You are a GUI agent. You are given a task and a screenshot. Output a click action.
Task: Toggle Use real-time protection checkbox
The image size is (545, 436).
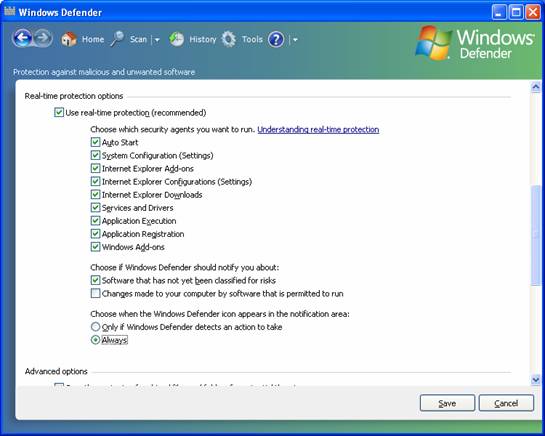click(x=59, y=113)
